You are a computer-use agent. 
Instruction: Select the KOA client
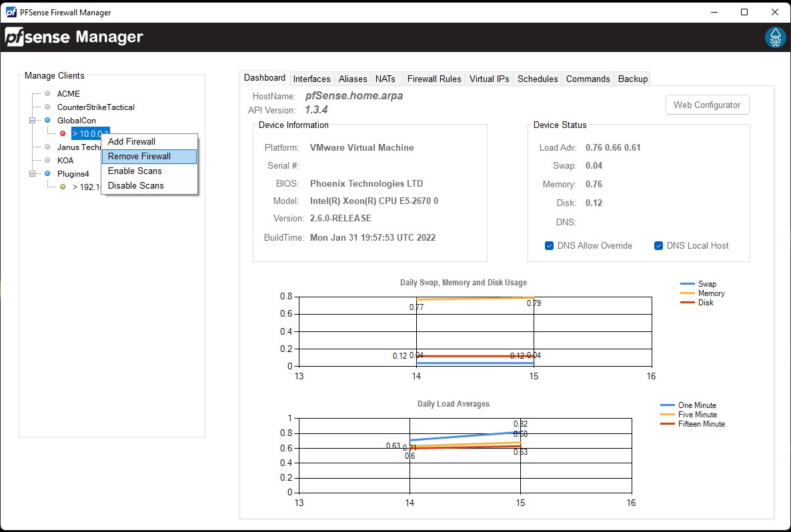[x=65, y=161]
